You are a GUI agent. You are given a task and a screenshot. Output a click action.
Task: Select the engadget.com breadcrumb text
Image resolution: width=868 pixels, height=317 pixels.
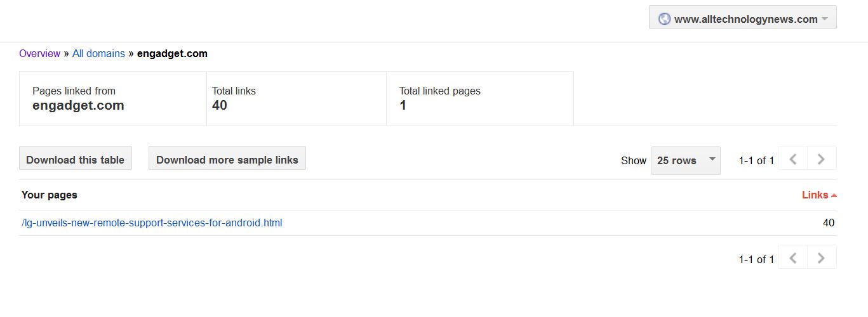coord(172,53)
